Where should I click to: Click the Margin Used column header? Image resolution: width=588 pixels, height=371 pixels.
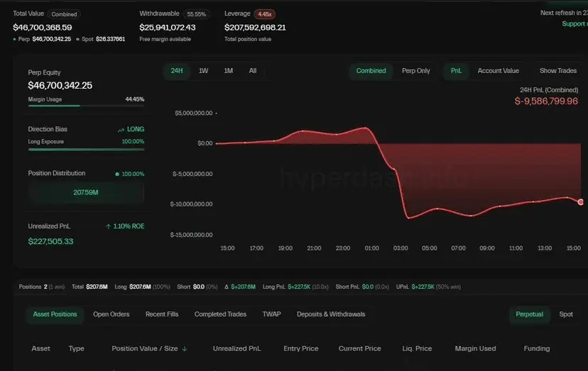click(475, 348)
